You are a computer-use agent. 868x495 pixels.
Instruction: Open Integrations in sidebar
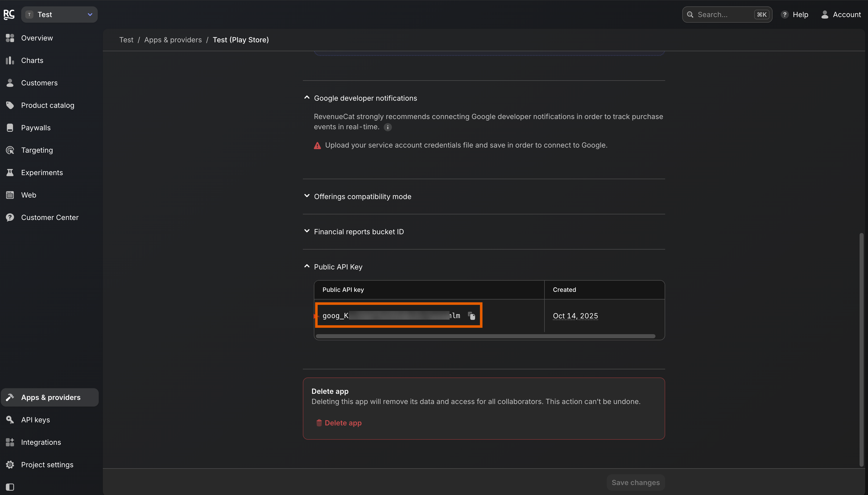41,442
